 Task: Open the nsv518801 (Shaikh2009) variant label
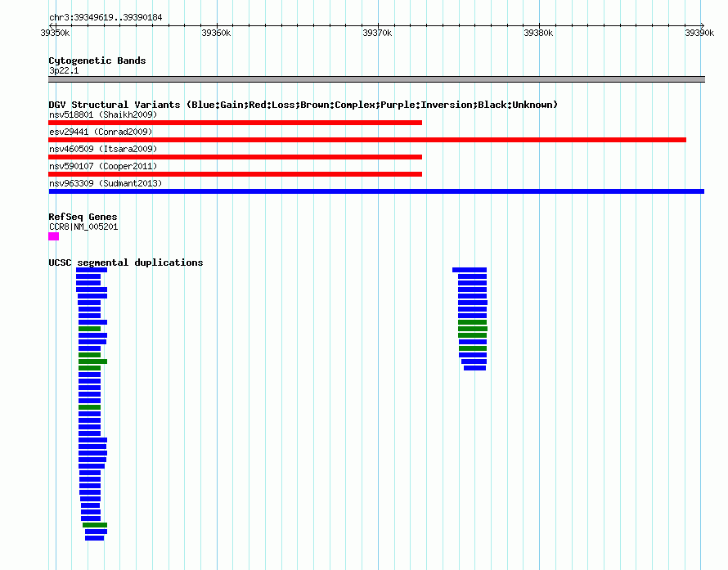tap(102, 114)
